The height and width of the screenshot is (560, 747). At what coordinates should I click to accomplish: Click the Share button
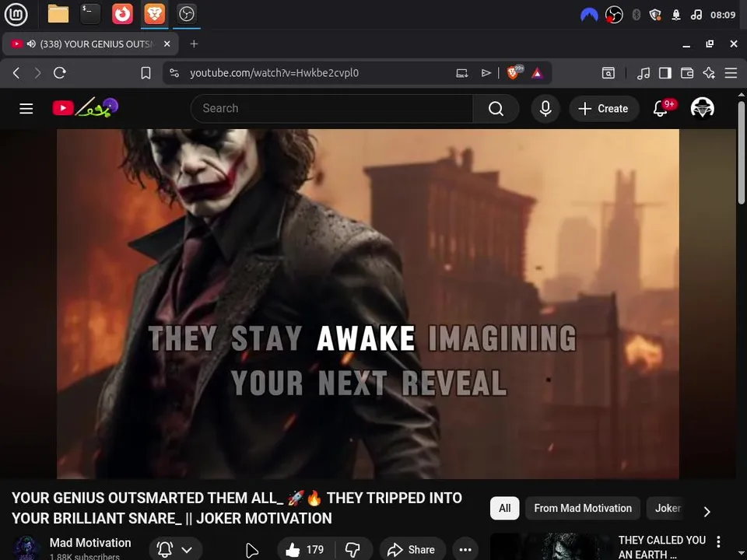(x=412, y=550)
